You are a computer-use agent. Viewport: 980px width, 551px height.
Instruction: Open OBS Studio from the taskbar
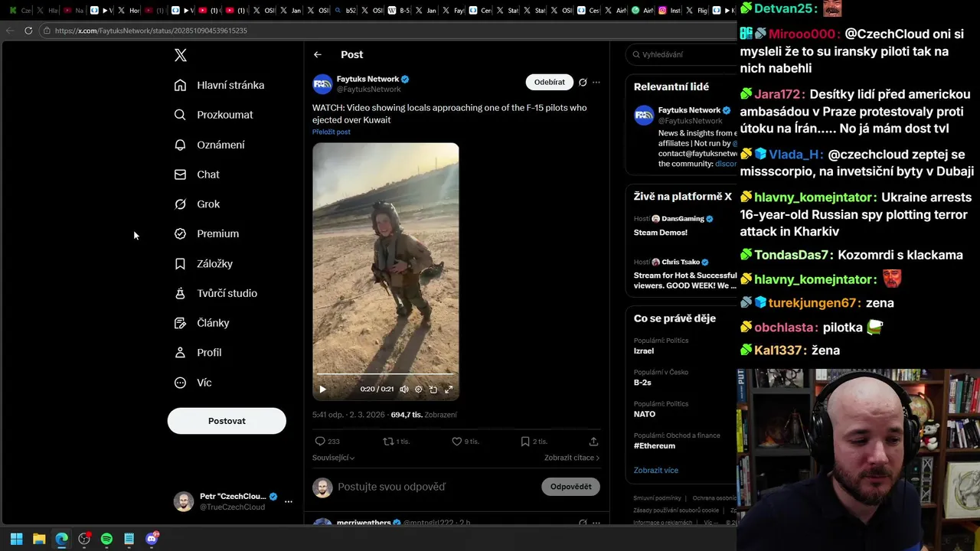(84, 539)
